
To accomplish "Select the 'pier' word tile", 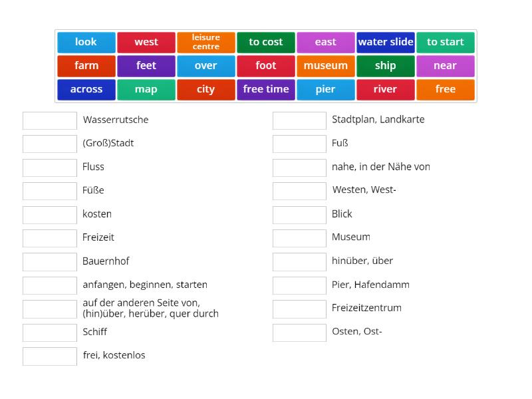I will (326, 89).
